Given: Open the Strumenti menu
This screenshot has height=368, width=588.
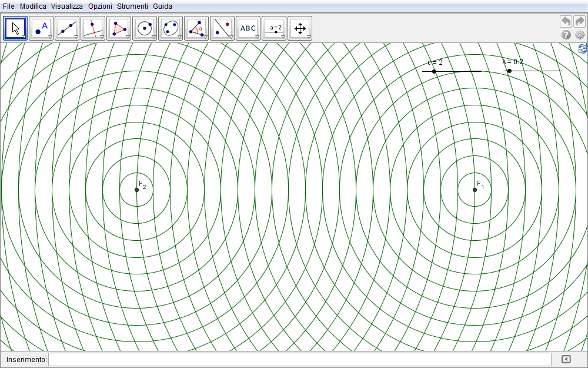Looking at the screenshot, I should 132,6.
